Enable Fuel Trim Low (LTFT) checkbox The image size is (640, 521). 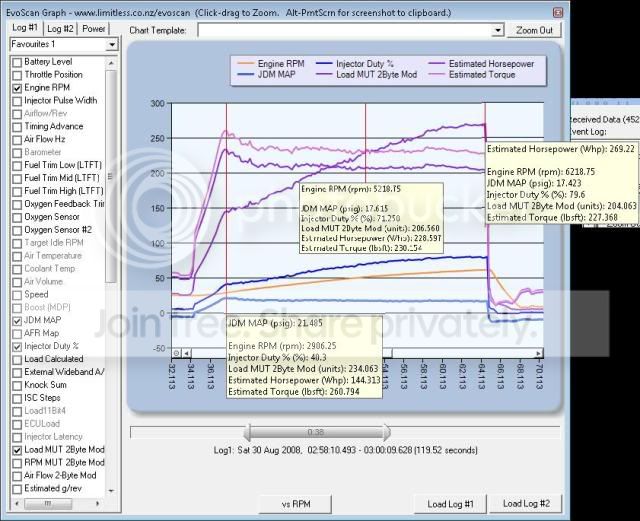click(x=17, y=166)
